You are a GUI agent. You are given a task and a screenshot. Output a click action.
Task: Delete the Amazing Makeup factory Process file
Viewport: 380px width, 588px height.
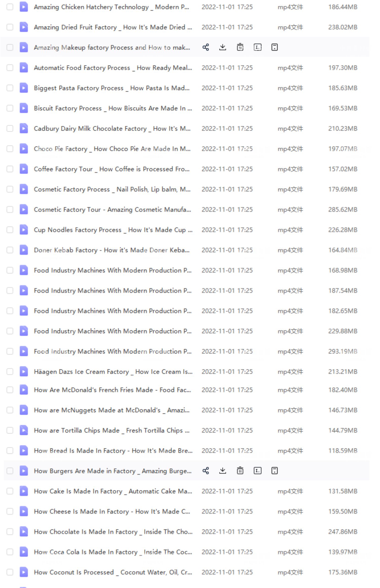[x=240, y=47]
